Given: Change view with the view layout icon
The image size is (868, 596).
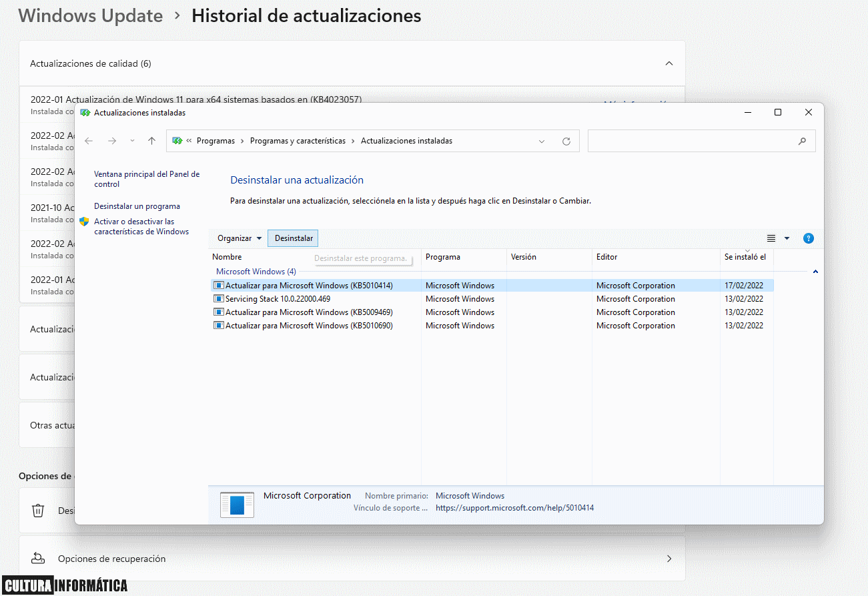Looking at the screenshot, I should click(771, 238).
